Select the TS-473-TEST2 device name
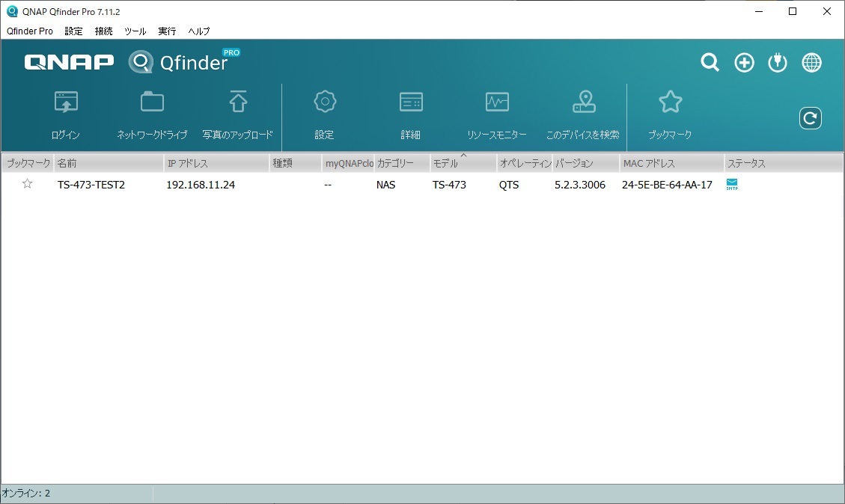 (x=91, y=185)
